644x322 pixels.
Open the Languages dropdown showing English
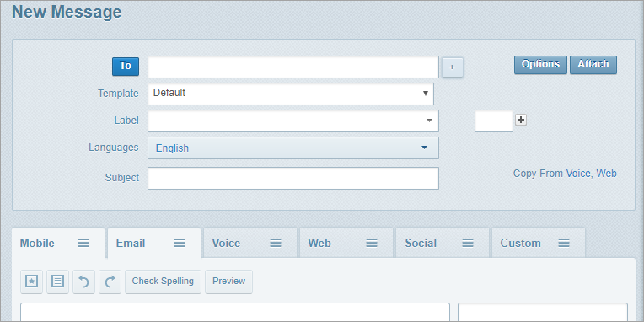click(293, 148)
